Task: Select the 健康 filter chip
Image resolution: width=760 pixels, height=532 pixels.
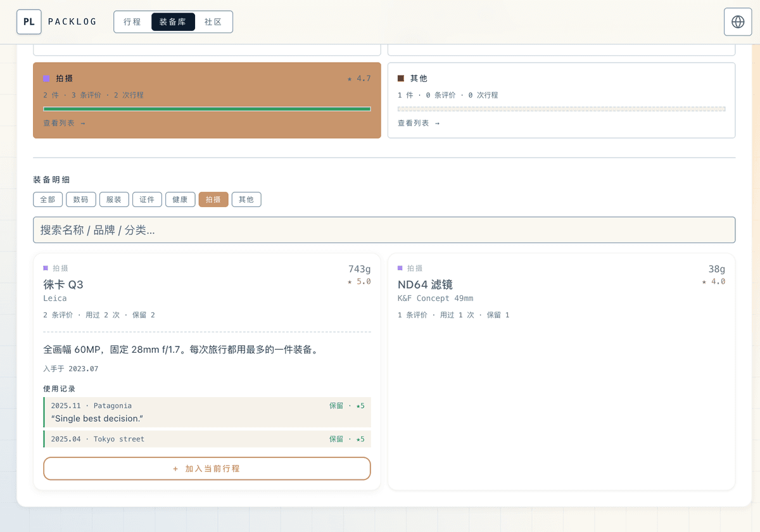Action: (180, 199)
